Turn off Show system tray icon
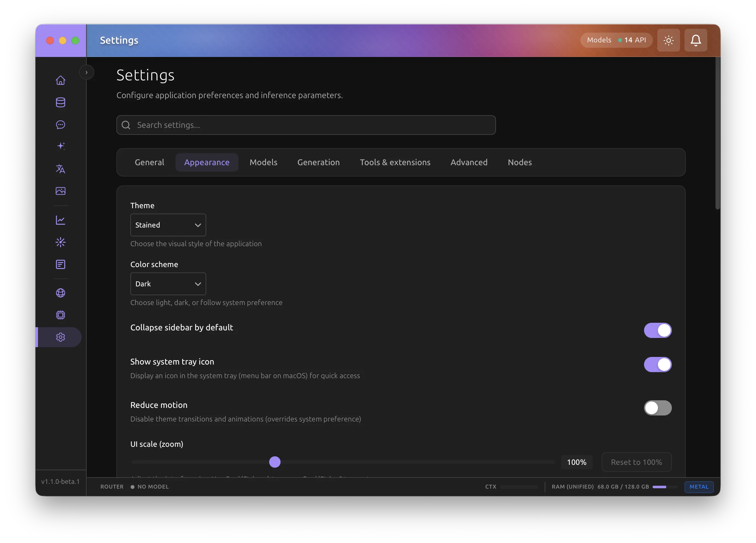Screen dimensions: 756x543 pyautogui.click(x=657, y=365)
